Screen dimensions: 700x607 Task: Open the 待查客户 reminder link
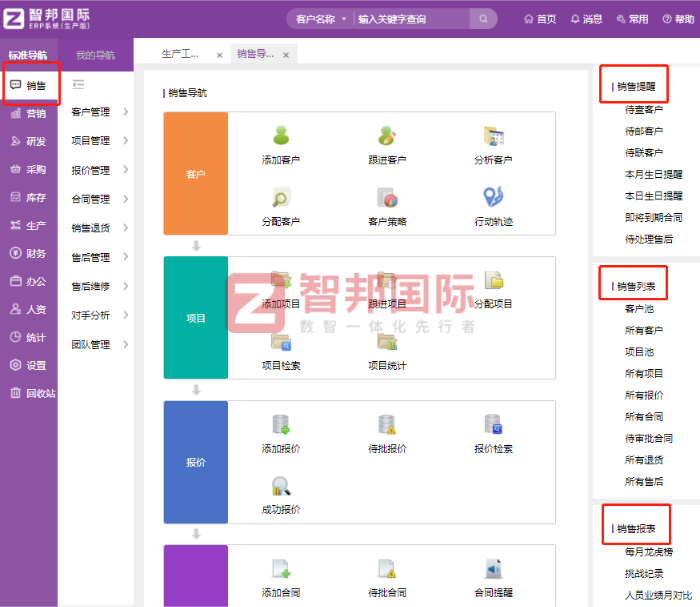pos(644,109)
